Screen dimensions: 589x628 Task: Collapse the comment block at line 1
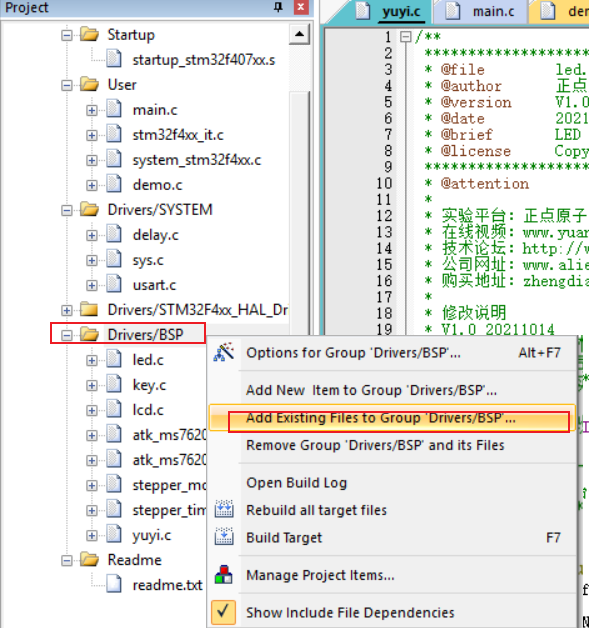click(406, 37)
